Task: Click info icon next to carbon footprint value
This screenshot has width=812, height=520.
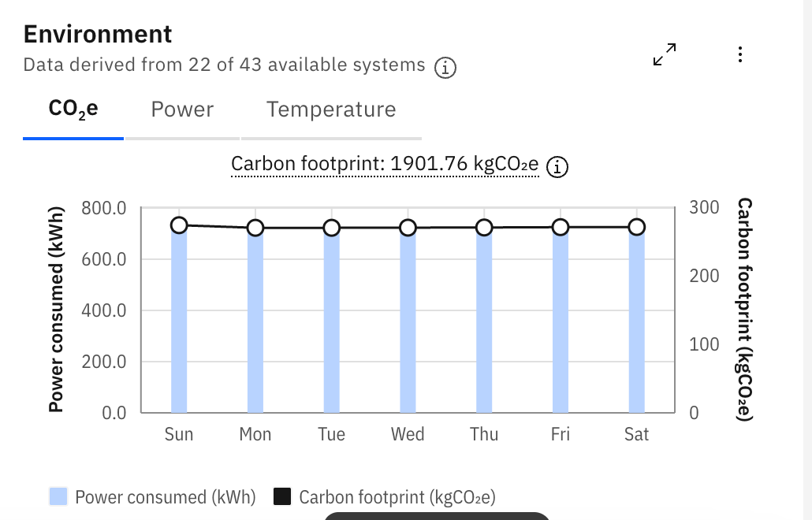Action: (x=557, y=166)
